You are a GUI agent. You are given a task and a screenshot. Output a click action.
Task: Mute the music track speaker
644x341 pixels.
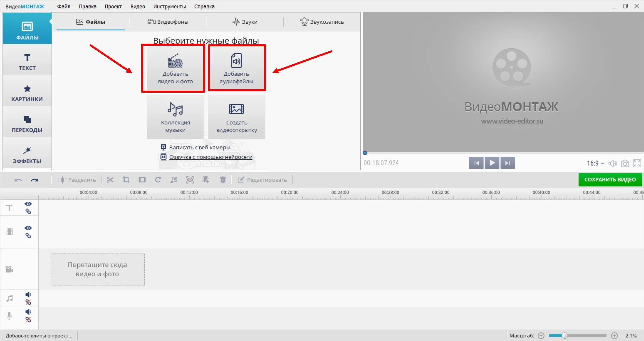coord(28,295)
